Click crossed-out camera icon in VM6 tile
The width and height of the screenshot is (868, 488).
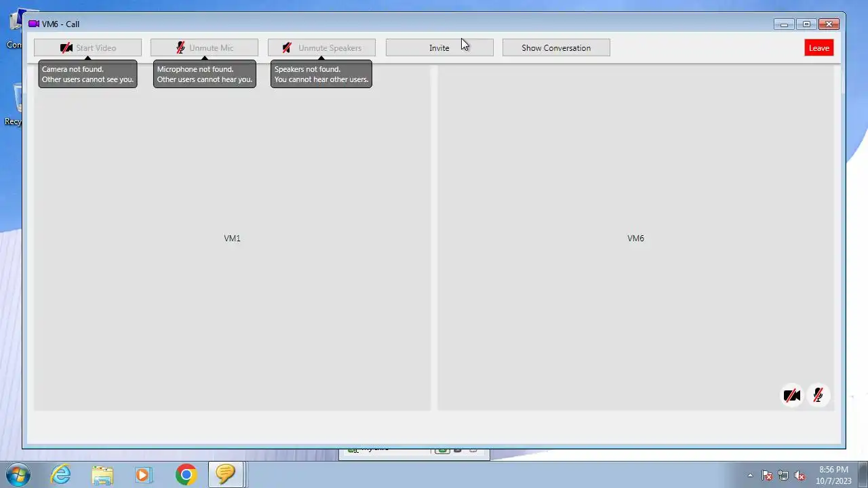pos(791,396)
